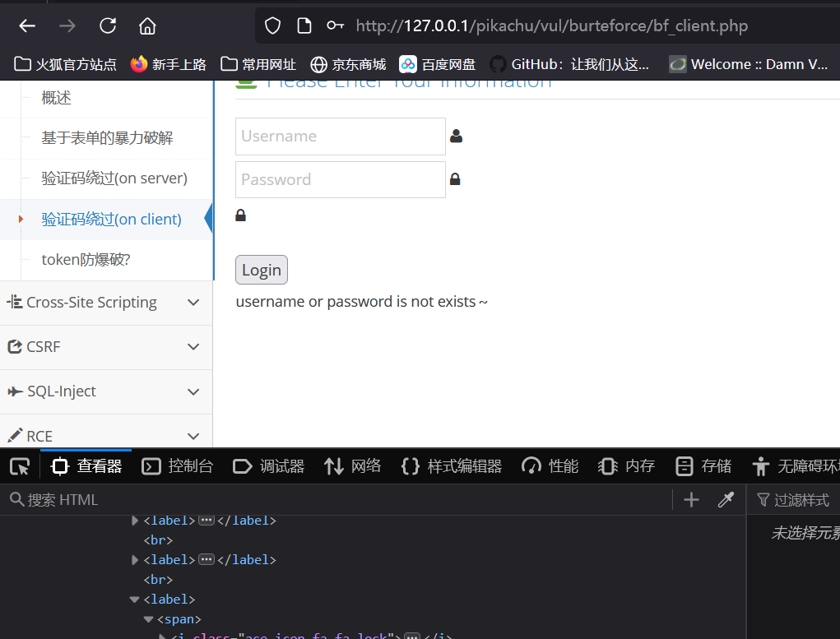
Task: Go back to the previous page
Action: (x=27, y=25)
